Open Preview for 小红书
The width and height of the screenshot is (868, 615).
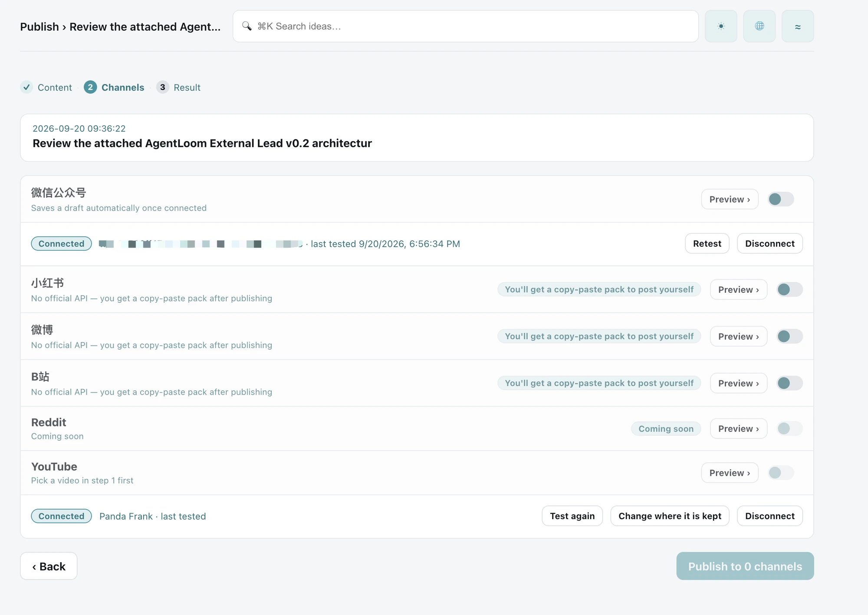tap(738, 289)
